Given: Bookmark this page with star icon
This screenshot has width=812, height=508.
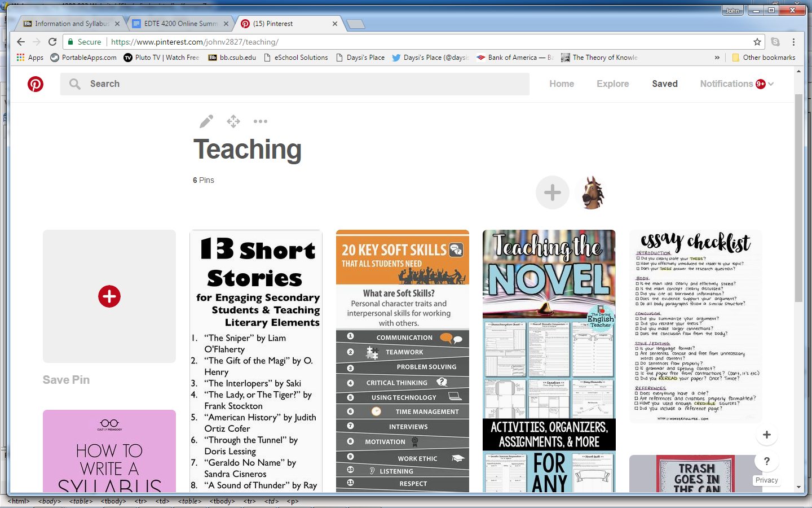Looking at the screenshot, I should point(757,42).
